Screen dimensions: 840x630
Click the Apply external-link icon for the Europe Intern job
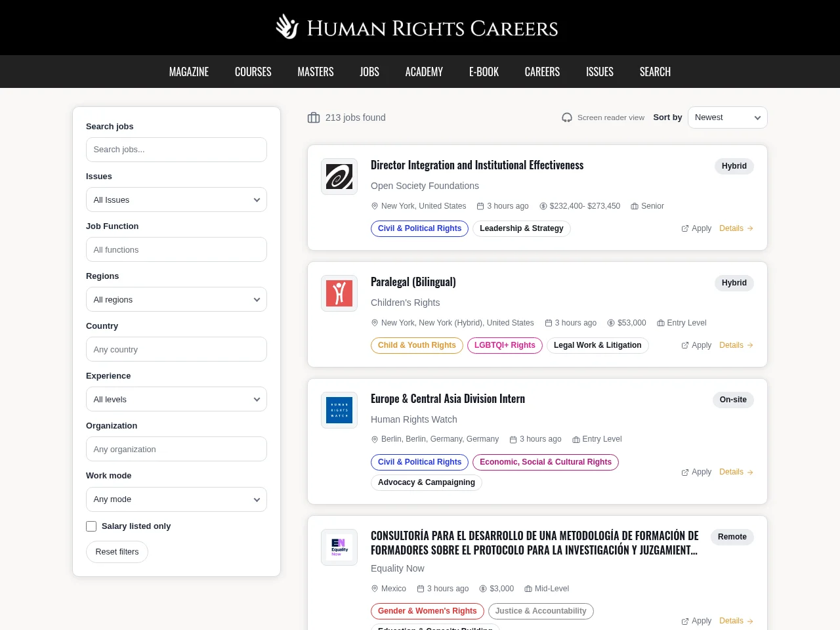coord(685,472)
